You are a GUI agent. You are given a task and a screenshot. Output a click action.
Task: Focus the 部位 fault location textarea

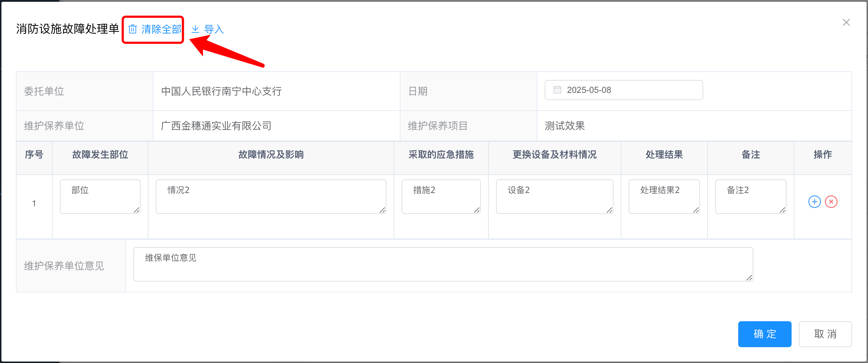(x=100, y=197)
